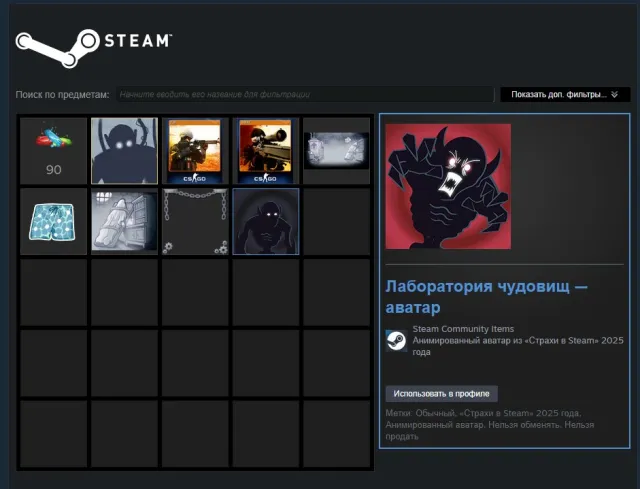This screenshot has width=640, height=489.
Task: Select the pale lab profile background item
Action: click(336, 151)
